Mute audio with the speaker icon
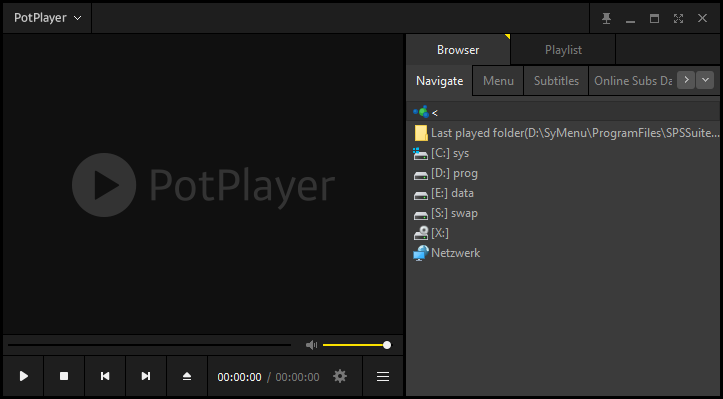The image size is (723, 399). click(x=312, y=345)
